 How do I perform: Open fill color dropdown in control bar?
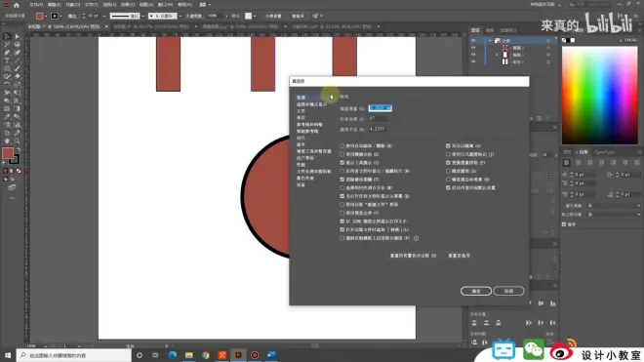tap(46, 16)
